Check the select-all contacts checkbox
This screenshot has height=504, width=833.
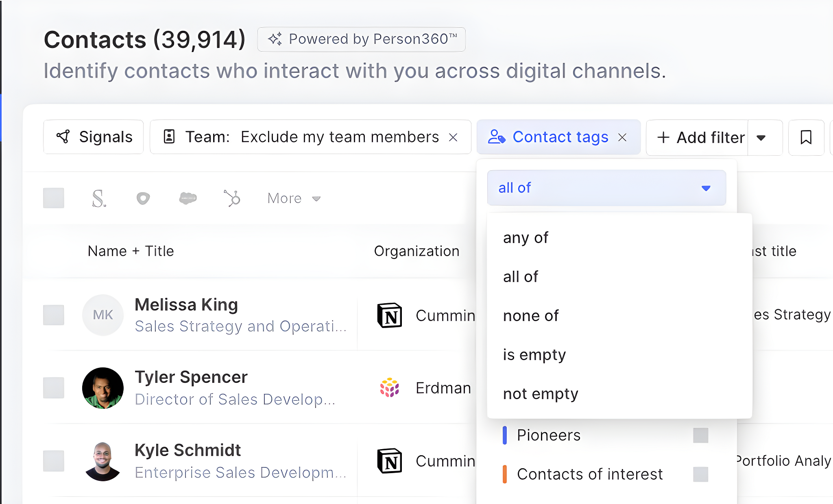tap(54, 198)
